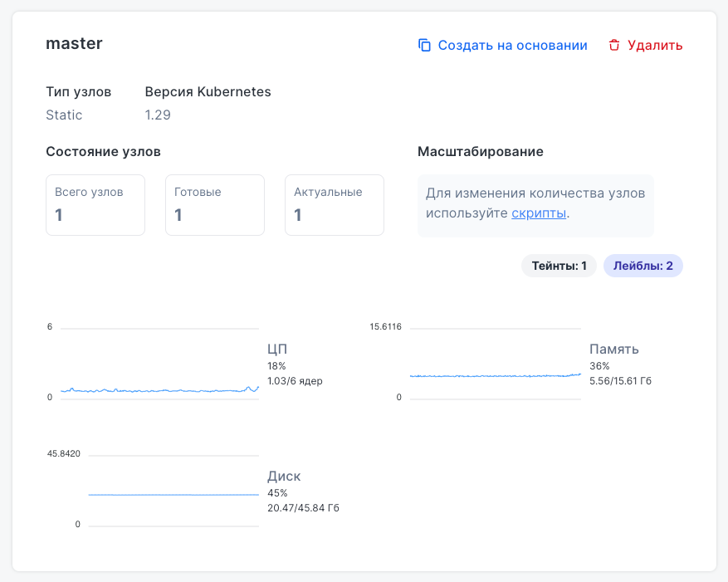
Task: Click the Static node type value
Action: [64, 115]
